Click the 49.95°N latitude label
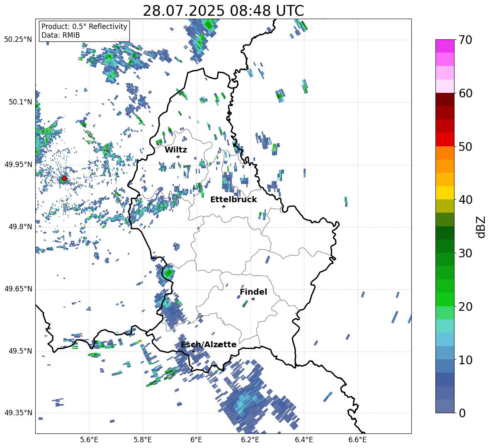The image size is (491, 448). 18,164
